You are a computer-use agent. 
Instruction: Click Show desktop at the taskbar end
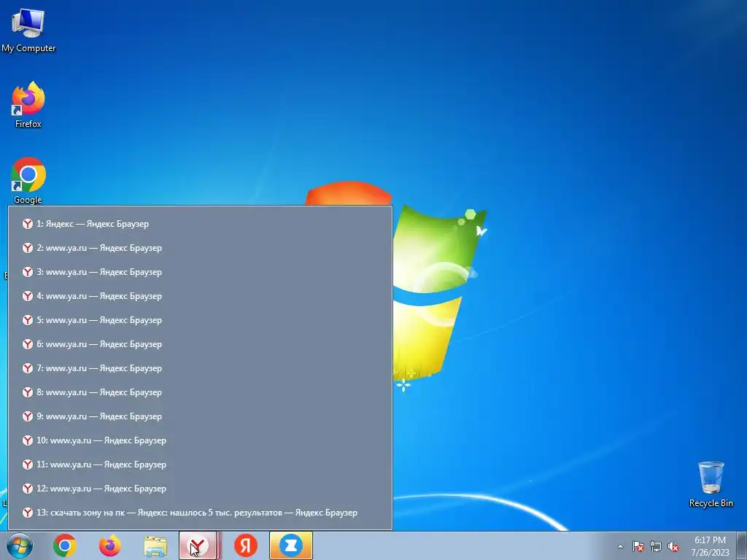pyautogui.click(x=743, y=545)
